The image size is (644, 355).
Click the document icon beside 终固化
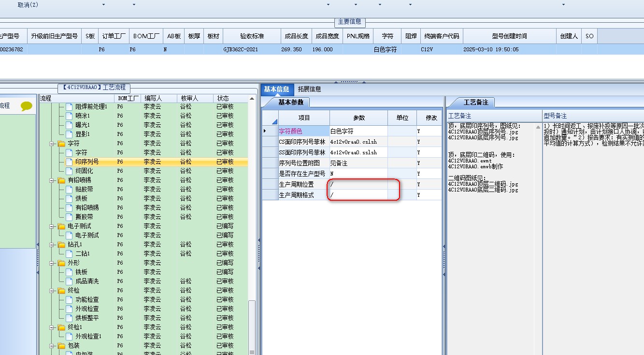[69, 171]
